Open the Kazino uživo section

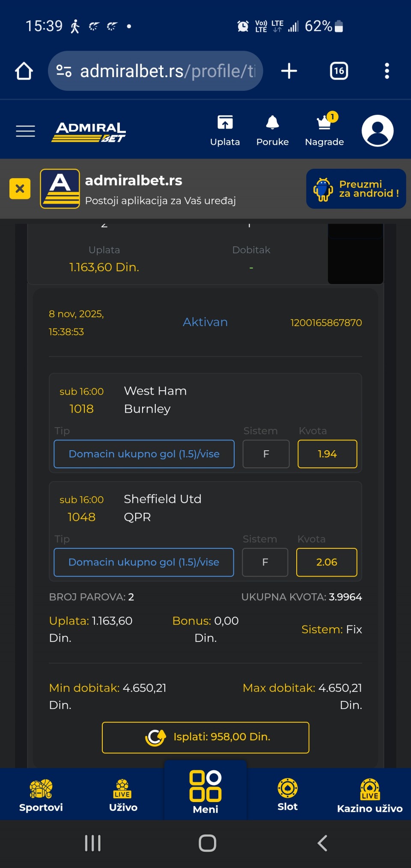coord(369,795)
